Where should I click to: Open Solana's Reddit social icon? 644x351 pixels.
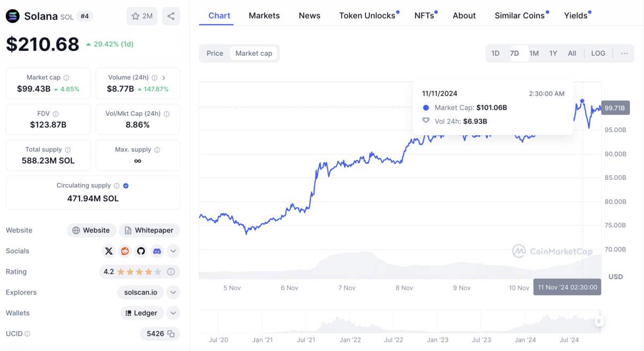coord(125,251)
